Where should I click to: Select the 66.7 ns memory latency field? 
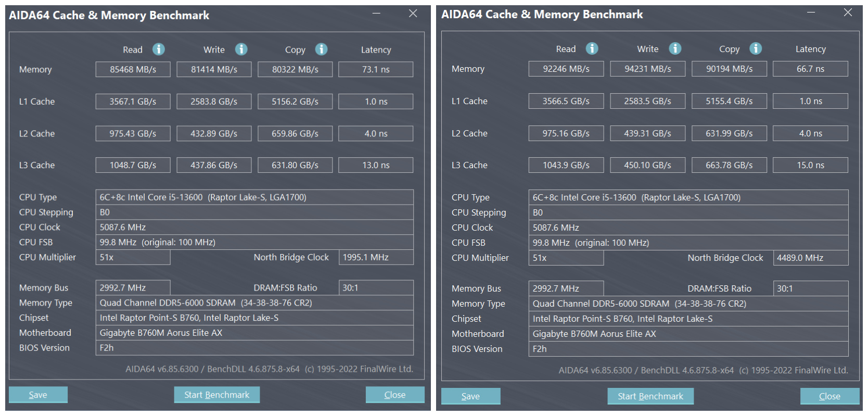point(810,69)
